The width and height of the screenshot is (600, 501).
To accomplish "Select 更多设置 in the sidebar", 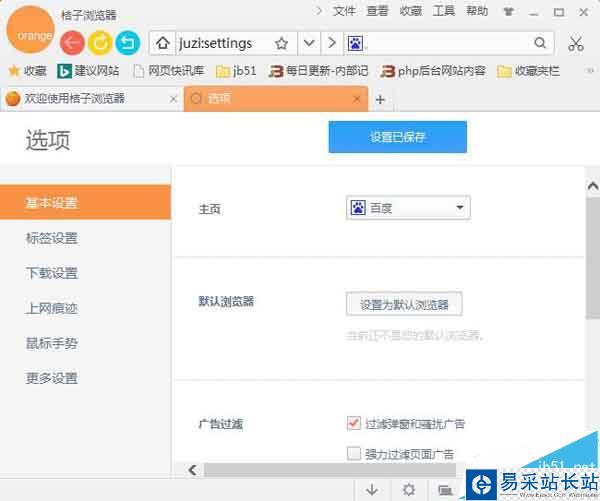I will point(52,378).
